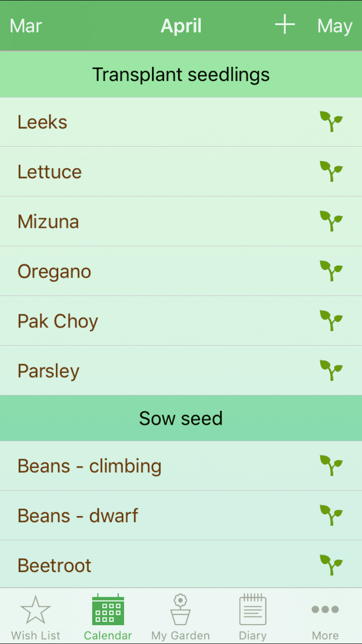This screenshot has width=362, height=644.
Task: Switch to the My Garden tab
Action: 181,617
